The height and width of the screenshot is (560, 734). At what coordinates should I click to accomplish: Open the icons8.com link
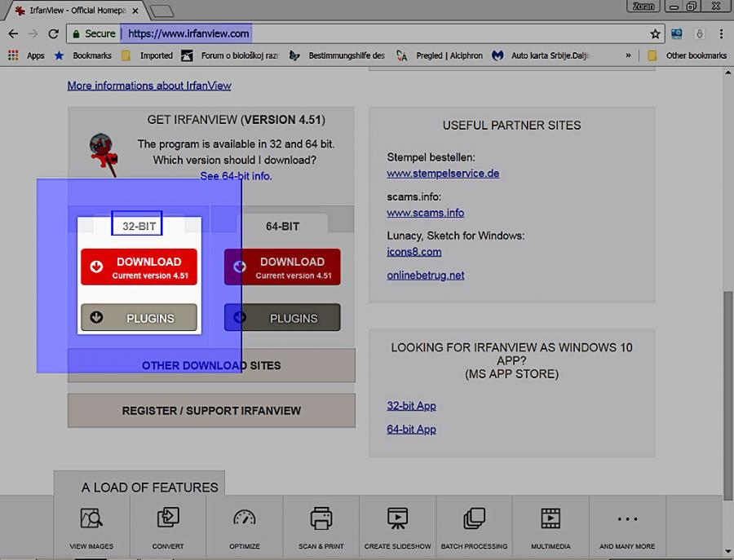click(x=413, y=252)
